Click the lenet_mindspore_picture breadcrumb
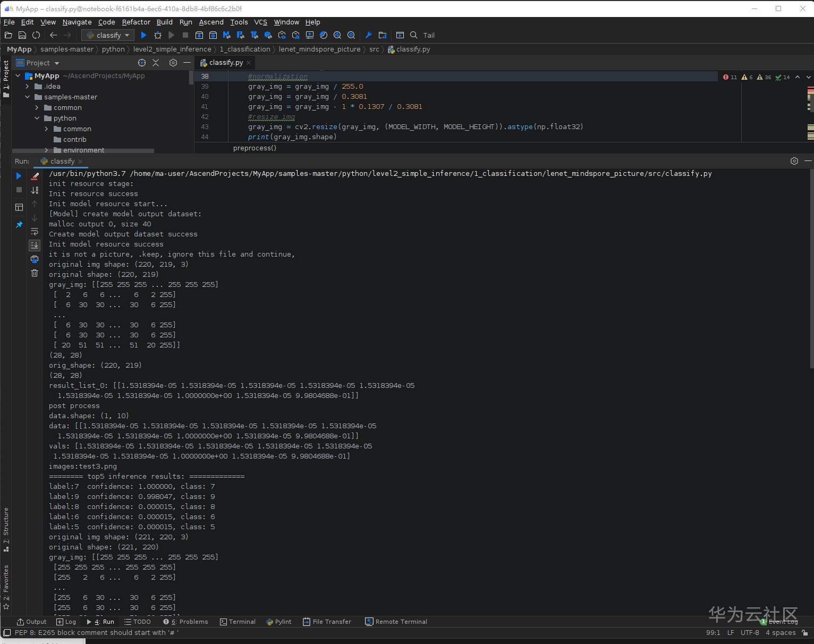Image resolution: width=814 pixels, height=644 pixels. (x=319, y=49)
